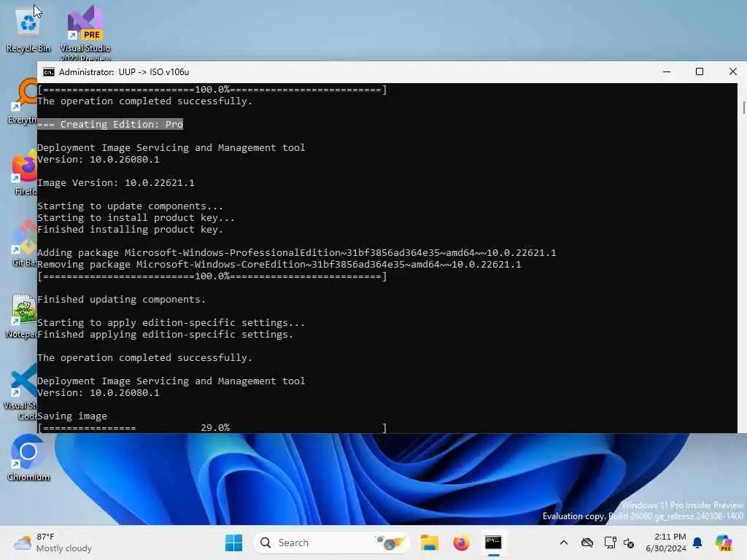
Task: Click the muted volume tray icon
Action: (629, 542)
